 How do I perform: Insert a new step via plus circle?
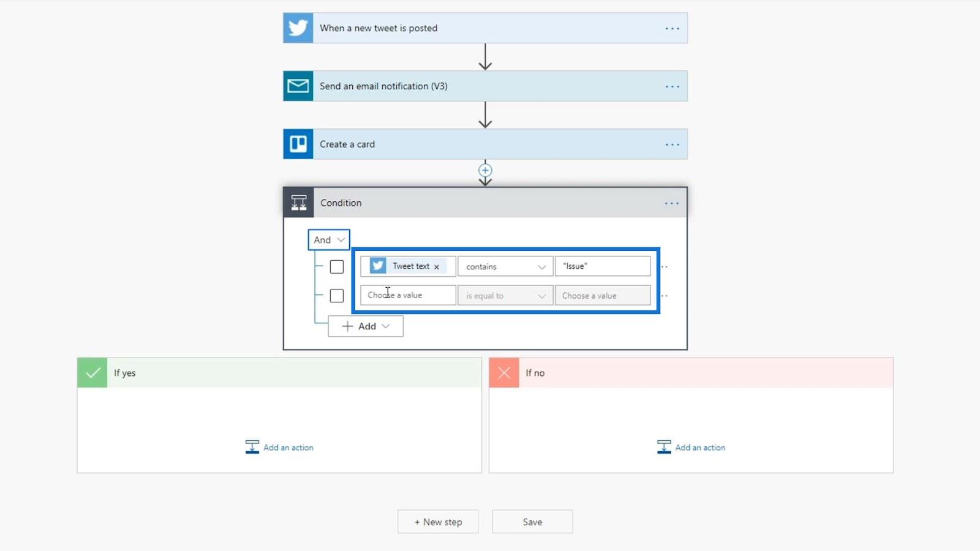coord(485,170)
